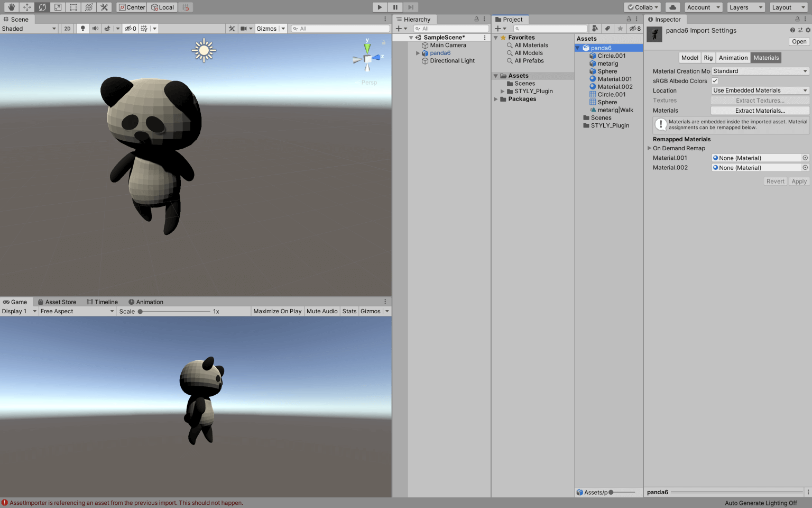Click the Extract Materials button
The height and width of the screenshot is (508, 812).
click(760, 110)
